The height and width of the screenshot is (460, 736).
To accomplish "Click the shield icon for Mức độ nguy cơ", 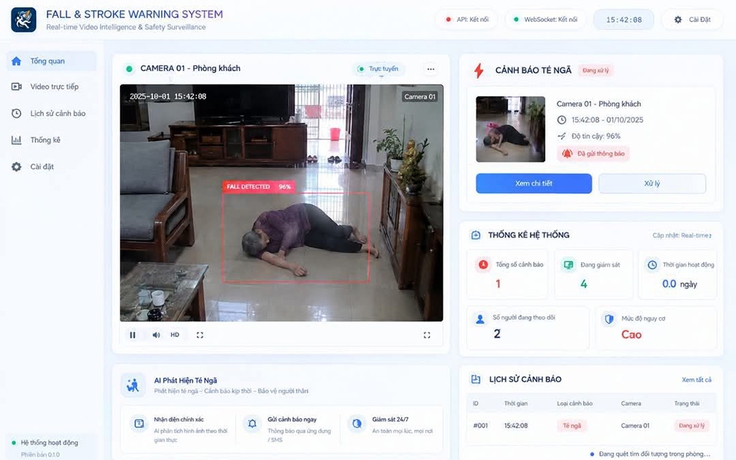I will click(x=609, y=319).
